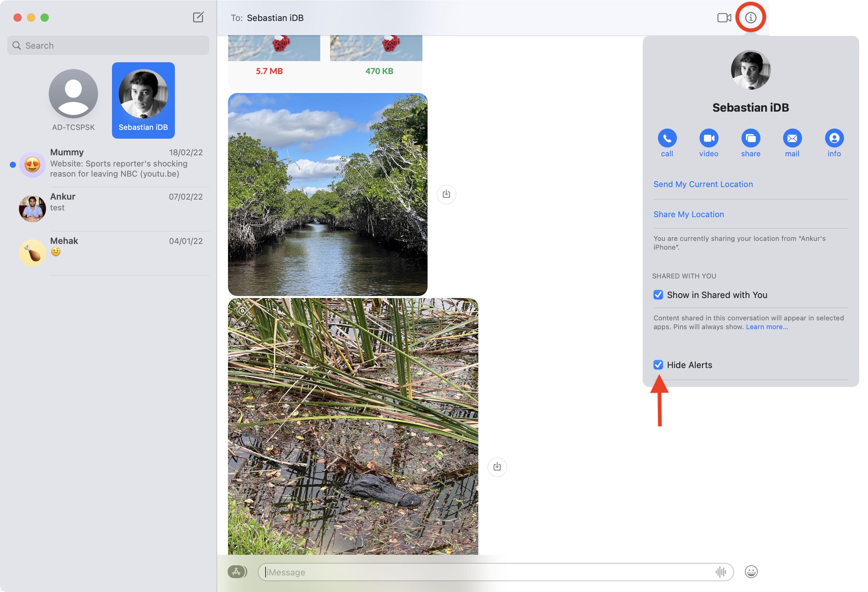Start a FaceTime video call from the toolbar
The height and width of the screenshot is (592, 868).
click(724, 17)
